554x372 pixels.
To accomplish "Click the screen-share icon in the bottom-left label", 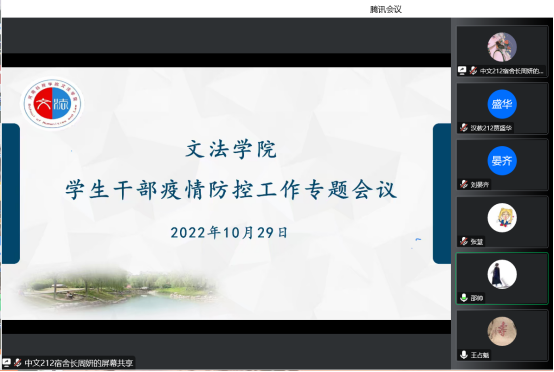I will click(6, 362).
